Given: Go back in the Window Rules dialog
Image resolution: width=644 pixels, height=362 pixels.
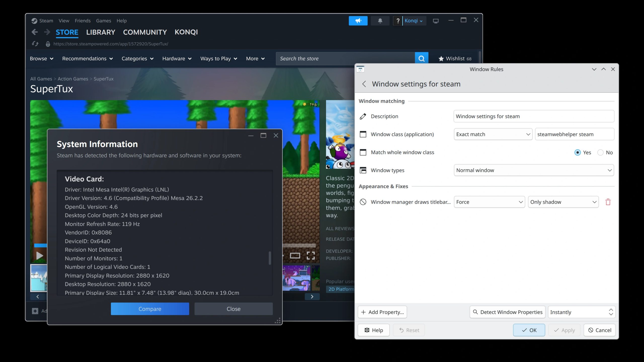Looking at the screenshot, I should [x=364, y=84].
